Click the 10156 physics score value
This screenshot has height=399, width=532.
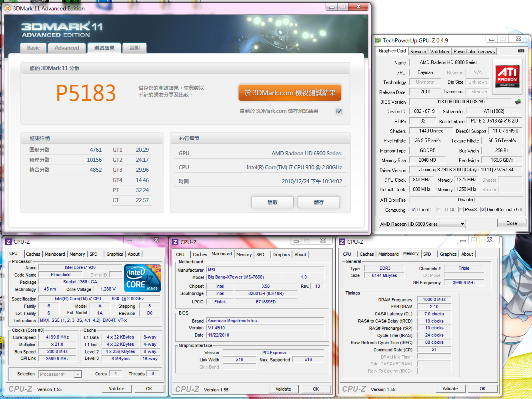94,160
